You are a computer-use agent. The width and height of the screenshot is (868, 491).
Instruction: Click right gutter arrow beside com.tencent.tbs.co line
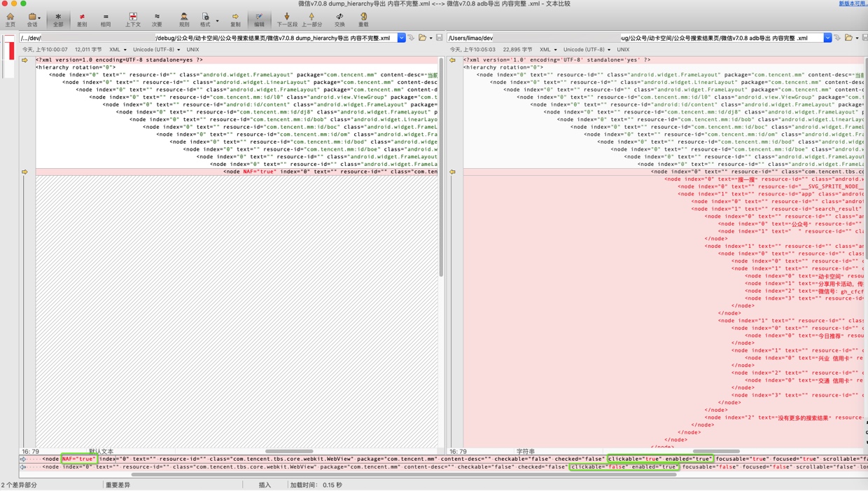(x=452, y=172)
